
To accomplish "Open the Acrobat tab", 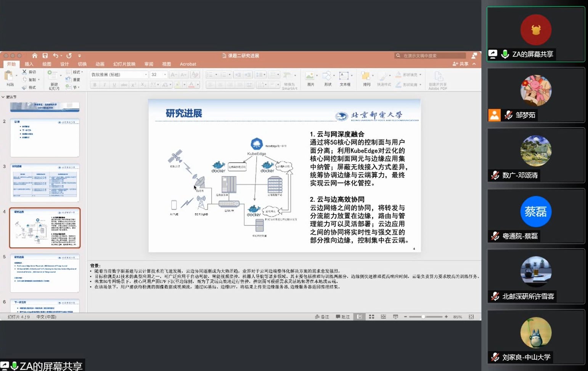I will coord(188,64).
